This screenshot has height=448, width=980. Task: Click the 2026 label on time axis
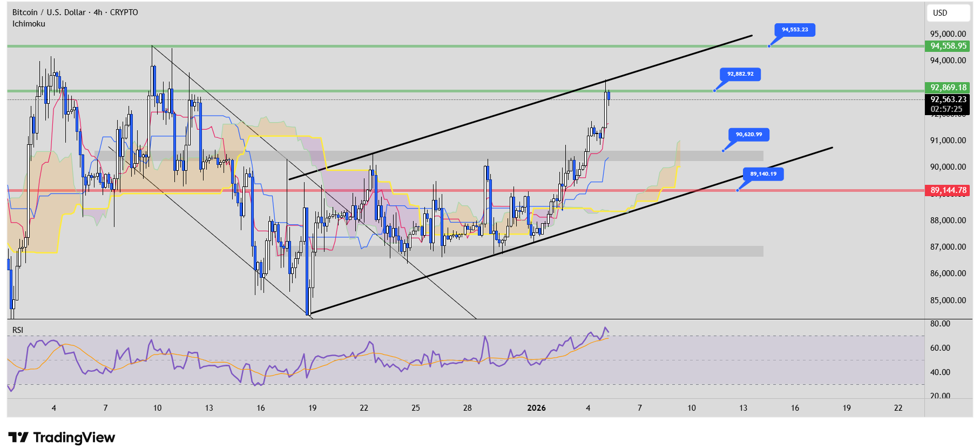click(x=536, y=408)
